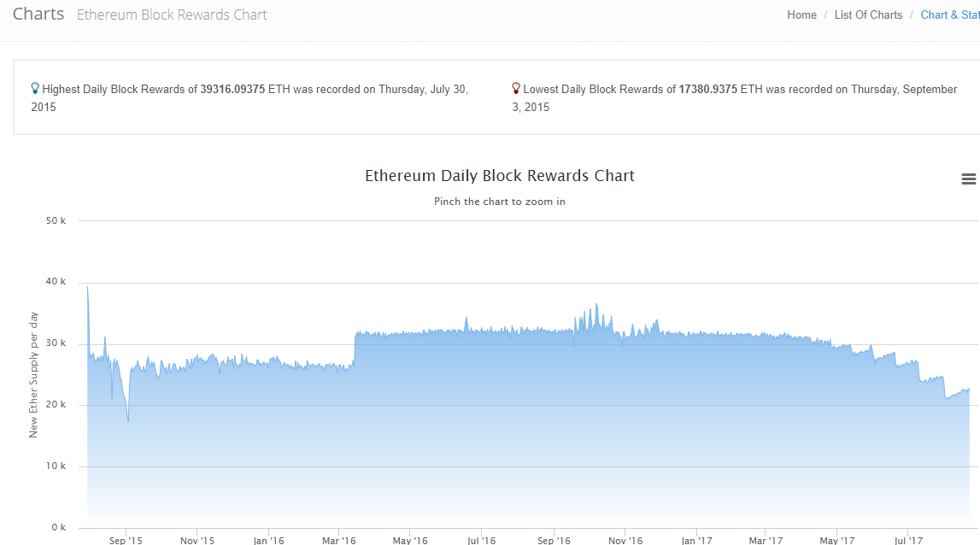Click the Jan '17 x-axis label
This screenshot has width=980, height=545.
697,540
